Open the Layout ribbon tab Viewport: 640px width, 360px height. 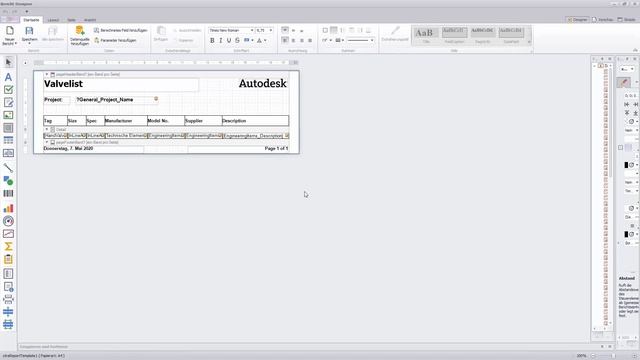[x=53, y=20]
